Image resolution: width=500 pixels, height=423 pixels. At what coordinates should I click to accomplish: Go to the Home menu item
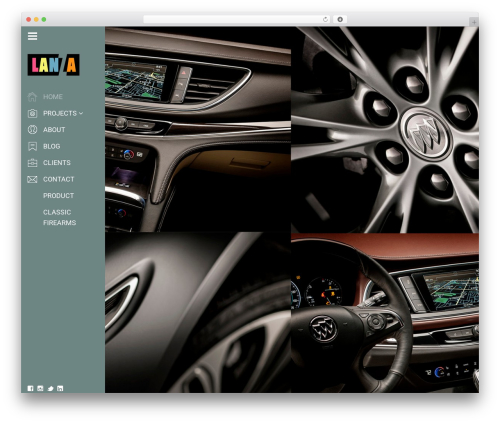[53, 97]
